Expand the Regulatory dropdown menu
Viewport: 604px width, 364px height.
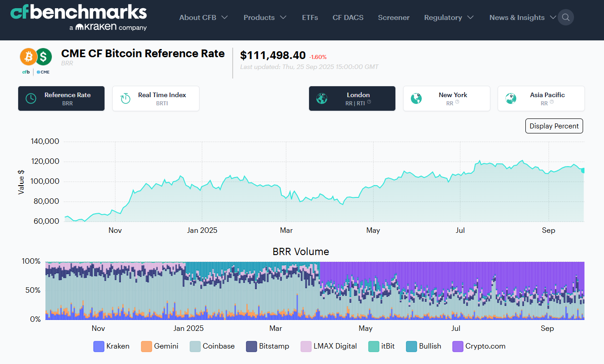point(449,18)
